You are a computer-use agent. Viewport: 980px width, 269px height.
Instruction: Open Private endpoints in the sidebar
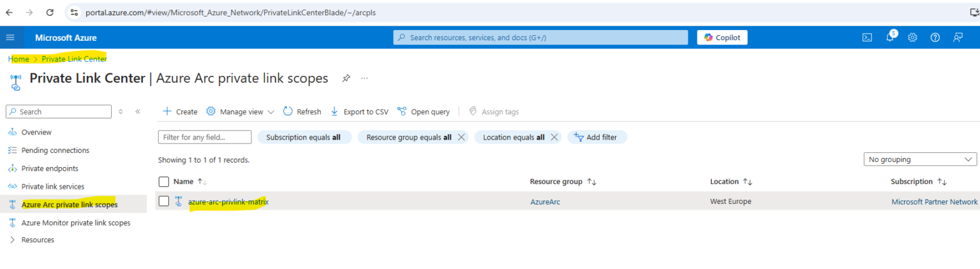(50, 168)
